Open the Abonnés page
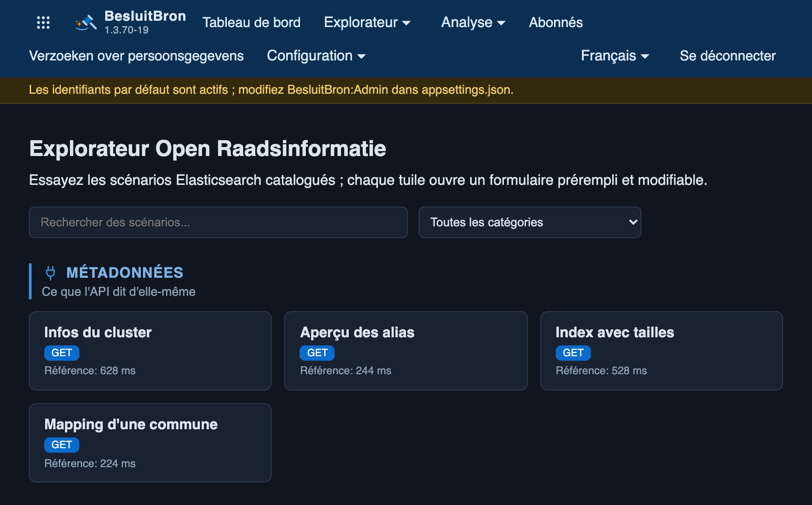This screenshot has height=505, width=812. (556, 23)
